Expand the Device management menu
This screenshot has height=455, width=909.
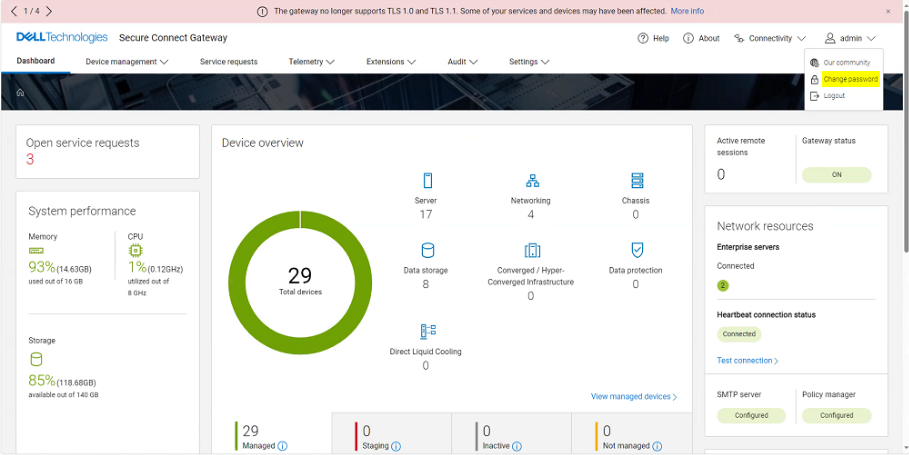[x=127, y=62]
